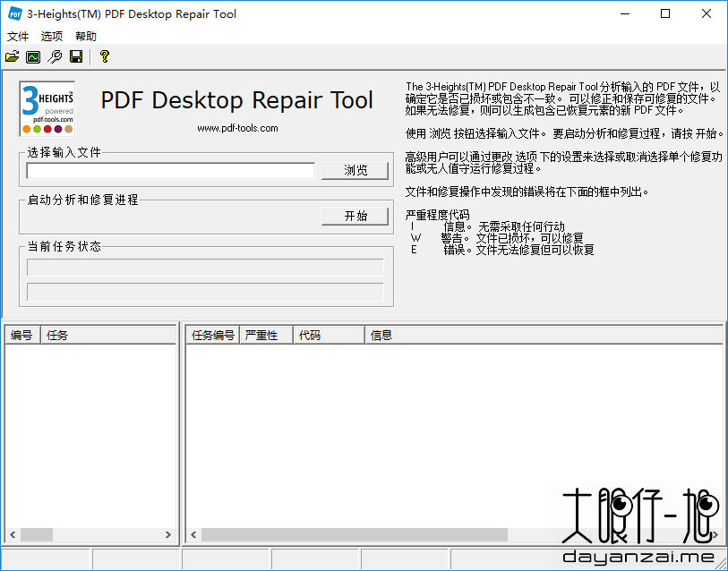Click the 选择输入文件 group label
The height and width of the screenshot is (571, 728).
64,152
